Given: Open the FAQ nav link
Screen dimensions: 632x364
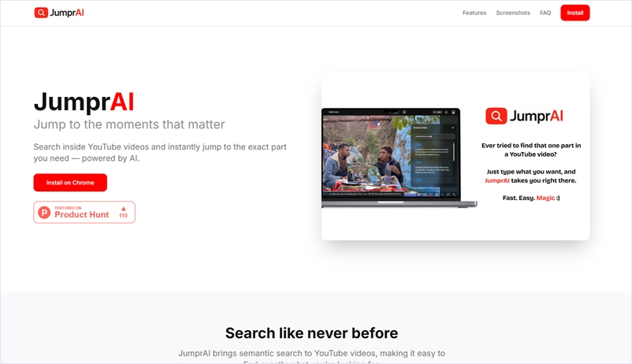Looking at the screenshot, I should (x=545, y=13).
